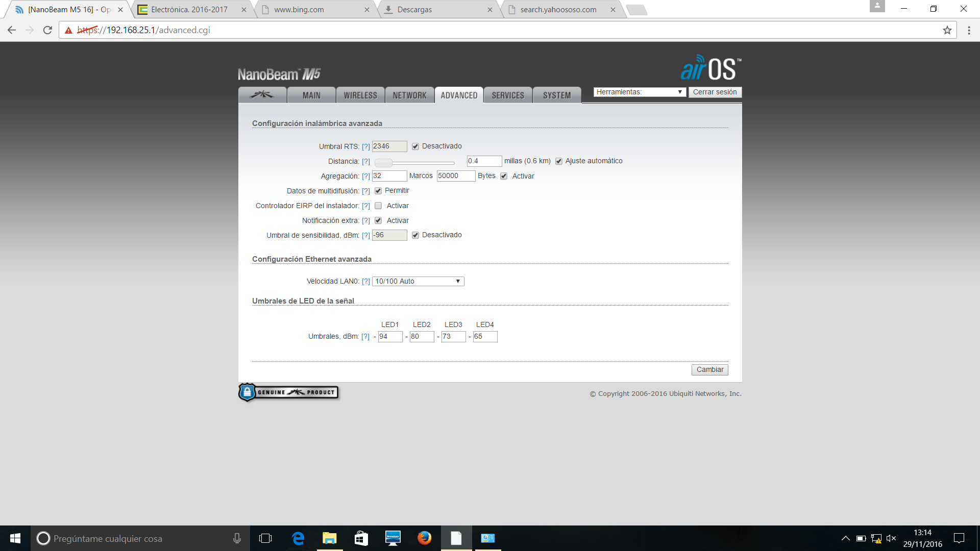The image size is (980, 551).
Task: Click the LED3 threshold input field
Action: point(453,336)
